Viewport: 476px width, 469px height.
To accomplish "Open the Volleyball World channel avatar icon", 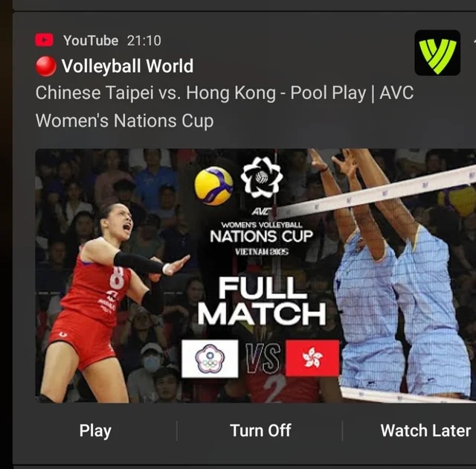I will click(x=437, y=53).
